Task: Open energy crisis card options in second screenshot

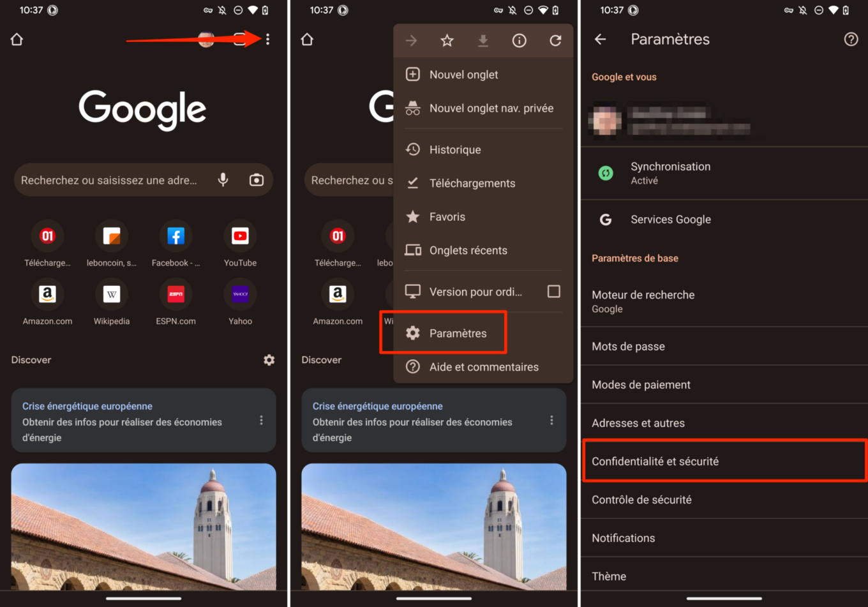Action: (x=551, y=420)
